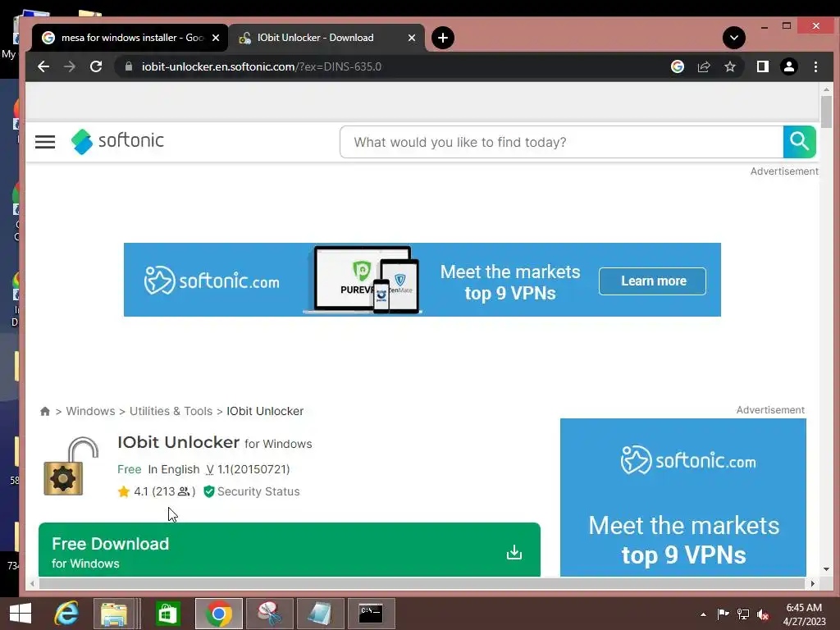Viewport: 840px width, 630px height.
Task: Bookmark this page with the star
Action: (729, 66)
